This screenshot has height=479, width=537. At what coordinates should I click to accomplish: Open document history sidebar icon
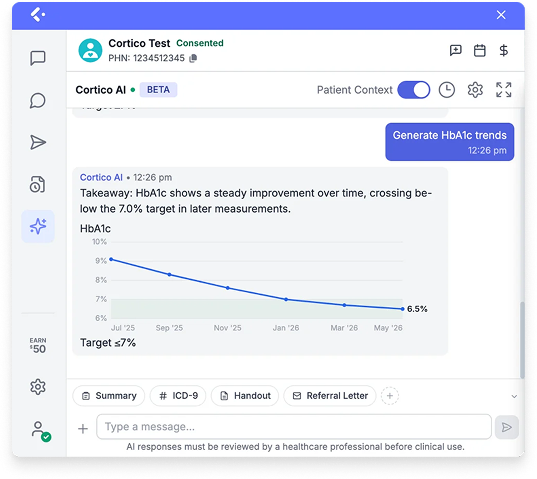click(x=37, y=185)
